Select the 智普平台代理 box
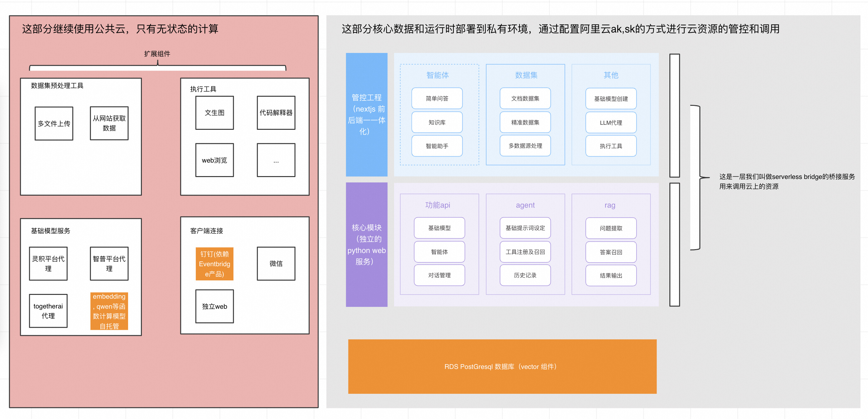This screenshot has height=419, width=868. click(x=109, y=263)
